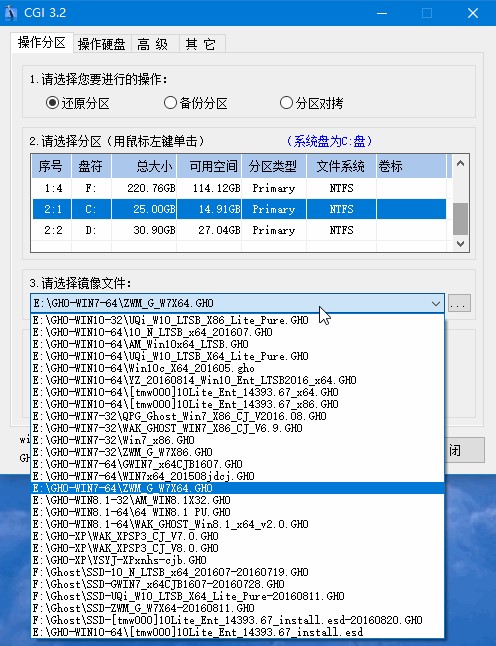Pick WAK_XPSP3_CJ_V8.0.GHO image
Screen dimensions: 496x646
coord(238,548)
